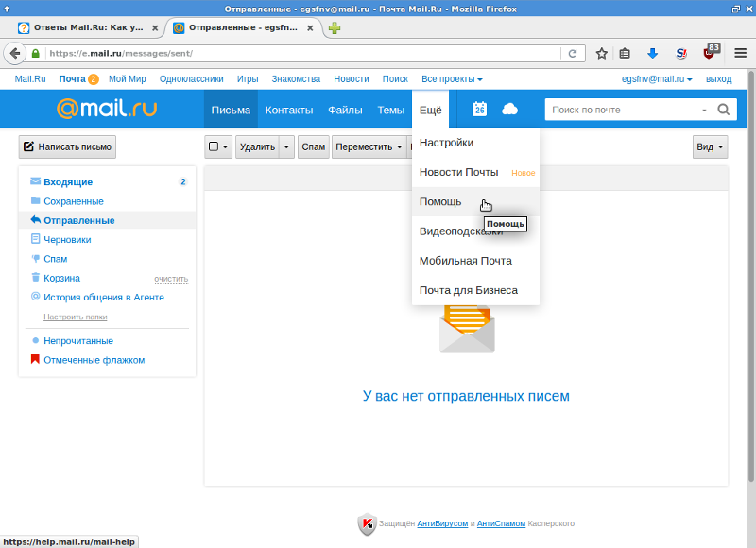Select Мобильная Почта menu entry
Screen dimensions: 756x548
[475, 261]
